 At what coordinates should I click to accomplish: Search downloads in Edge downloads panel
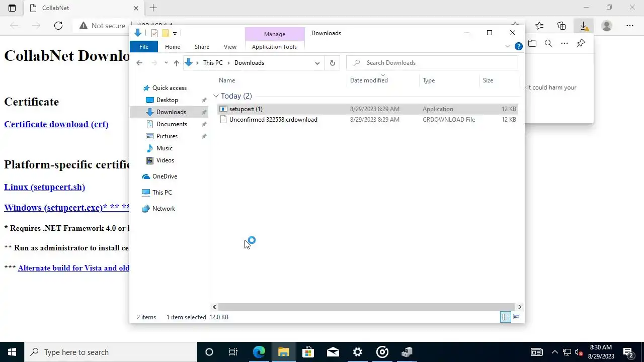[x=548, y=44]
